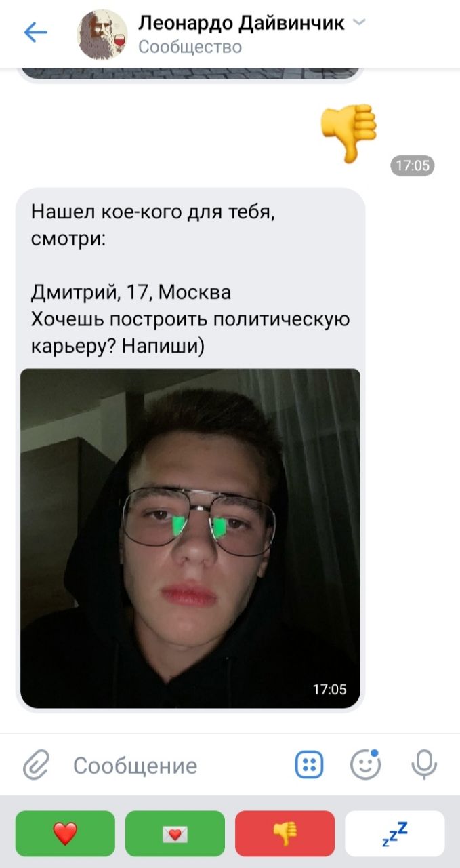
Task: Select the sent thumbs-down emoji message
Action: coord(348,133)
